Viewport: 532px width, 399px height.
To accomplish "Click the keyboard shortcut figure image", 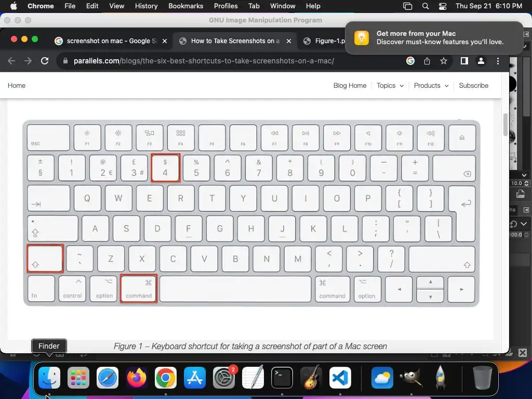I will [251, 212].
